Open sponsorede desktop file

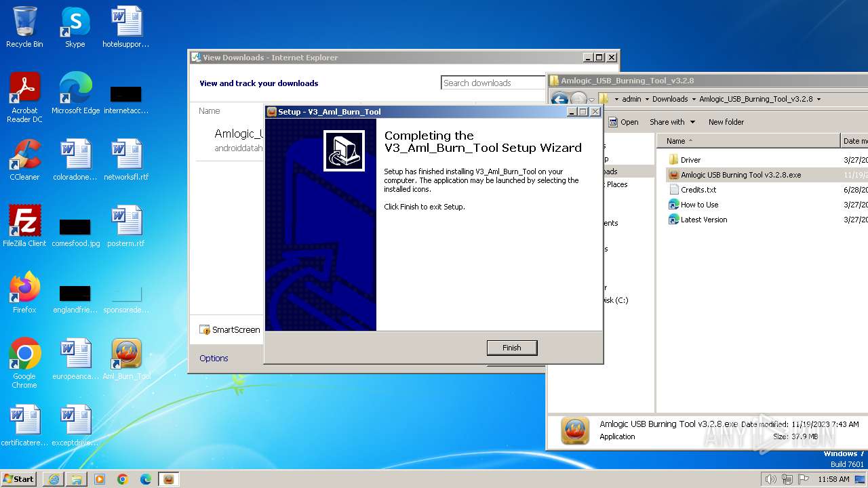[x=126, y=298]
